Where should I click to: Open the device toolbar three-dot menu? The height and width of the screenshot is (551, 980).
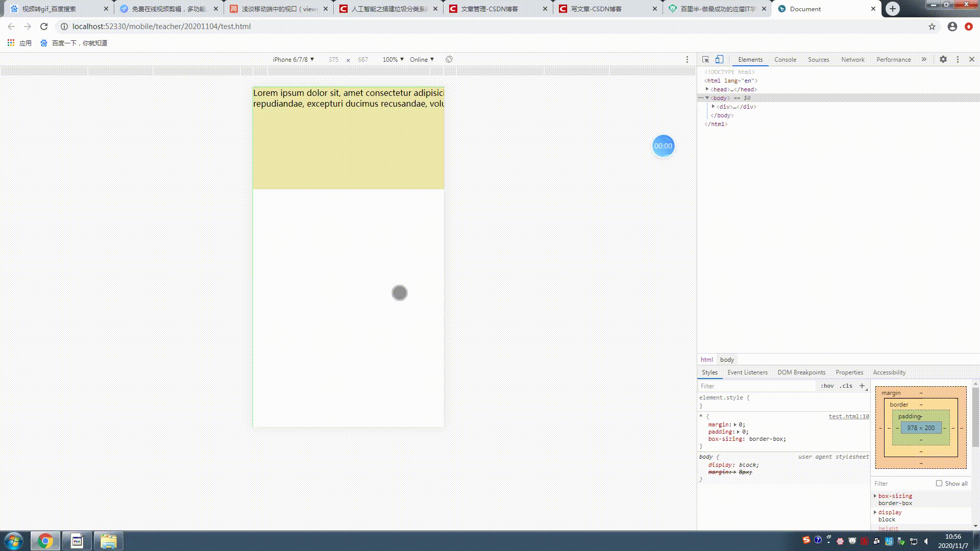(687, 60)
